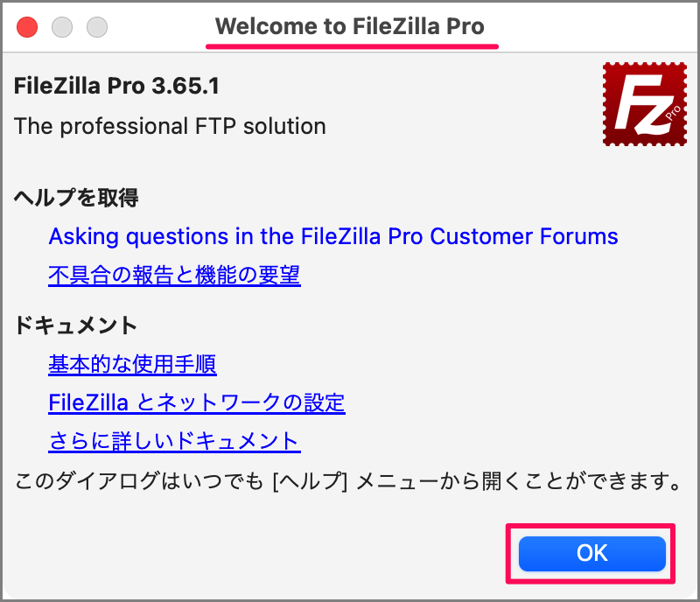
Task: Open the 基本的な使用手順 documentation link
Action: pos(132,365)
